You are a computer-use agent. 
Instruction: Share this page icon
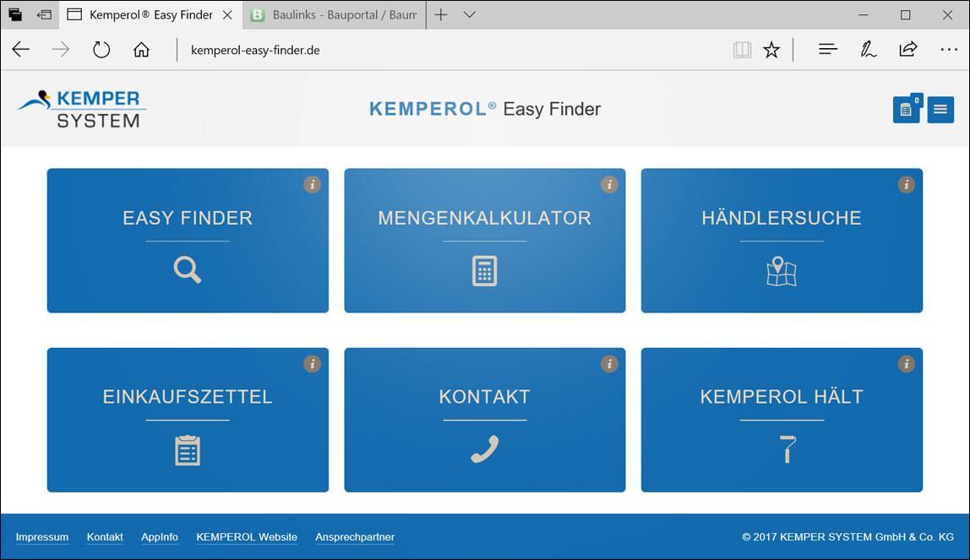tap(908, 49)
